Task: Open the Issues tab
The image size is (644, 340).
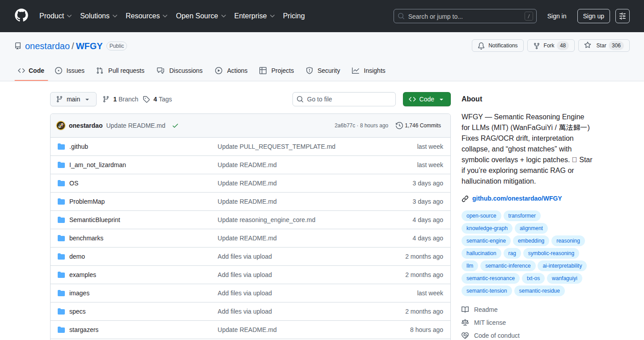Action: (x=70, y=71)
